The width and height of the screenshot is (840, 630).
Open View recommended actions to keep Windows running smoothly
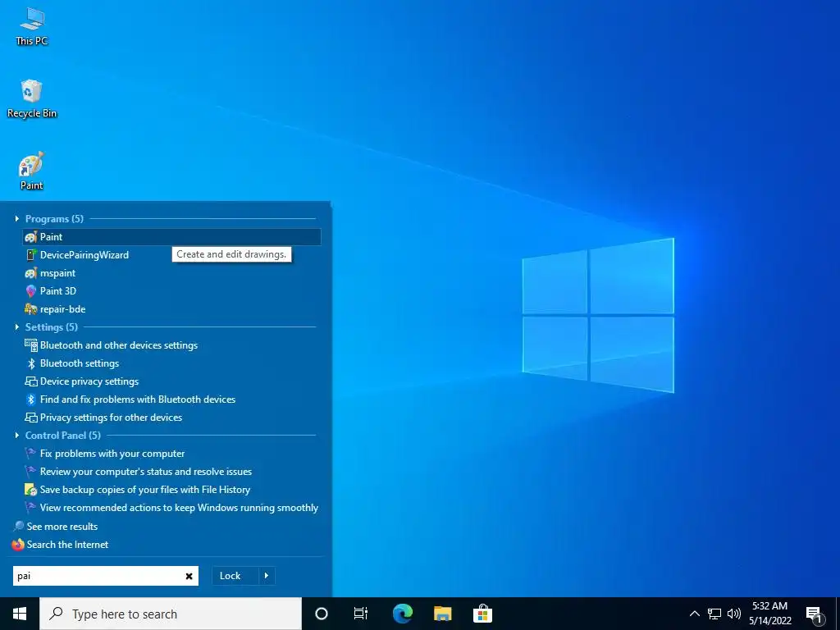pos(172,508)
